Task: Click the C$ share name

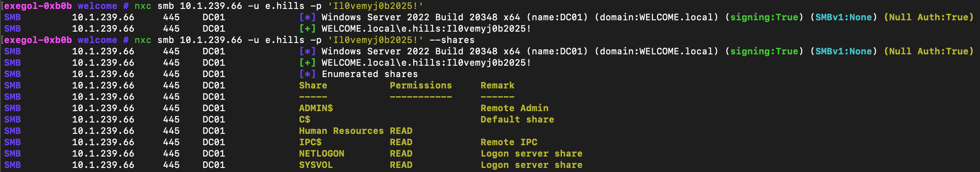Action: (304, 120)
